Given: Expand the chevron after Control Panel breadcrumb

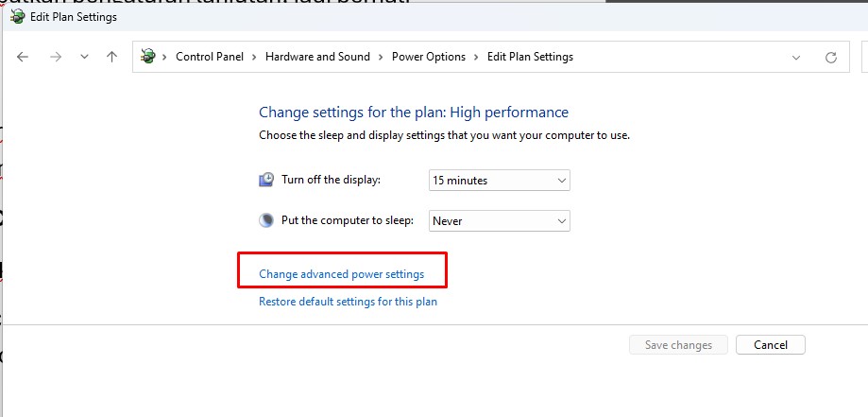Looking at the screenshot, I should [x=254, y=57].
